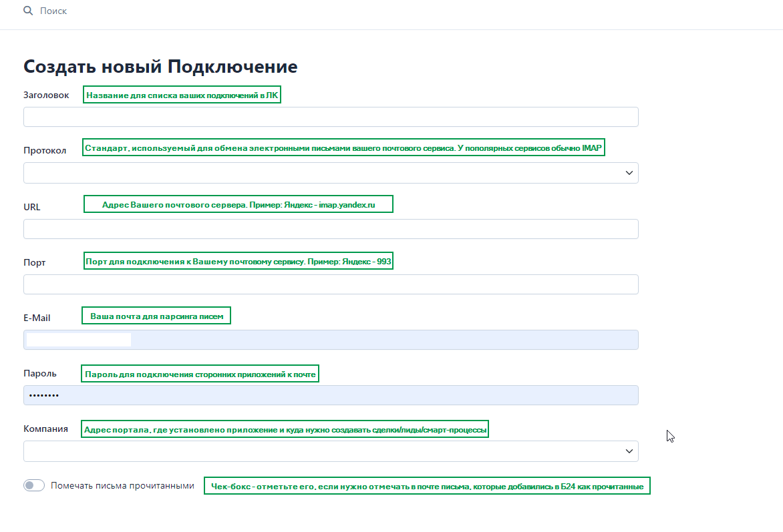Screen dimensions: 783x532
Task: Click the Заголовок text input
Action: 331,117
